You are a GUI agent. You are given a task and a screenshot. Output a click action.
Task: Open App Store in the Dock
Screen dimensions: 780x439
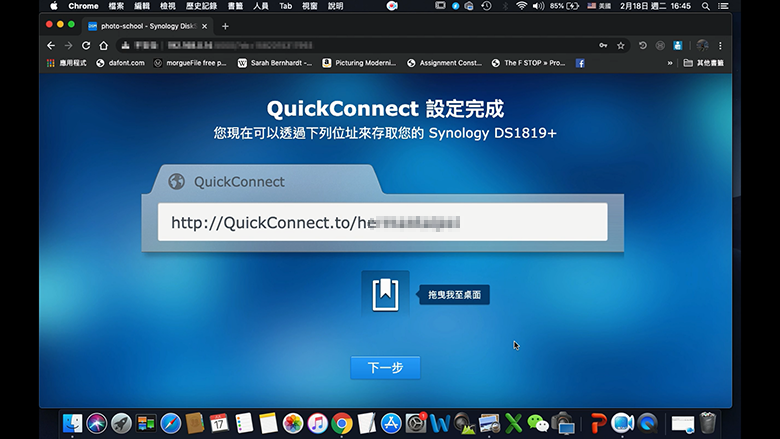[391, 424]
